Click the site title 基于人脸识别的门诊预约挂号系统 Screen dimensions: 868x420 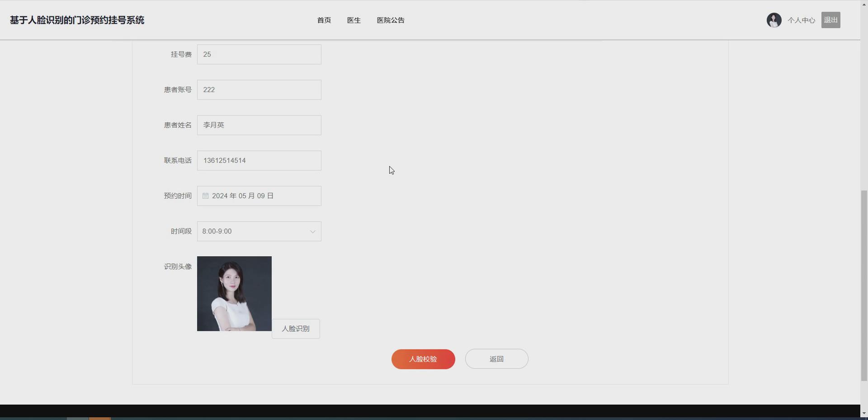[76, 20]
